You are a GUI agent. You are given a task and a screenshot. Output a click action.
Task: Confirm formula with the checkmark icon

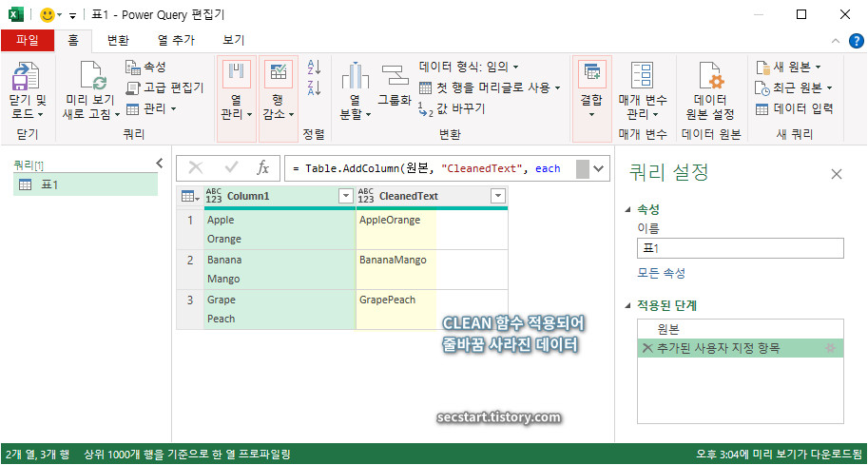coord(231,167)
